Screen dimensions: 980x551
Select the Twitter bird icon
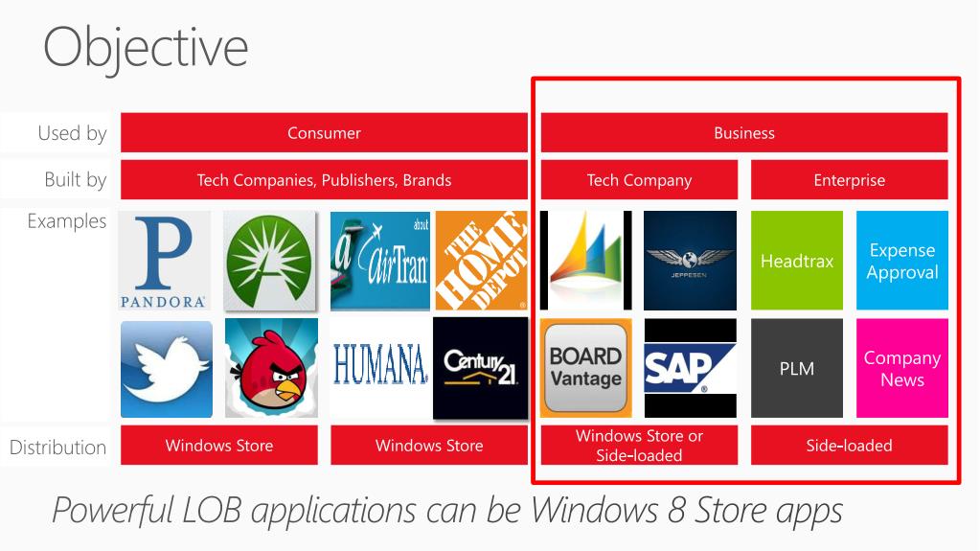pyautogui.click(x=167, y=369)
